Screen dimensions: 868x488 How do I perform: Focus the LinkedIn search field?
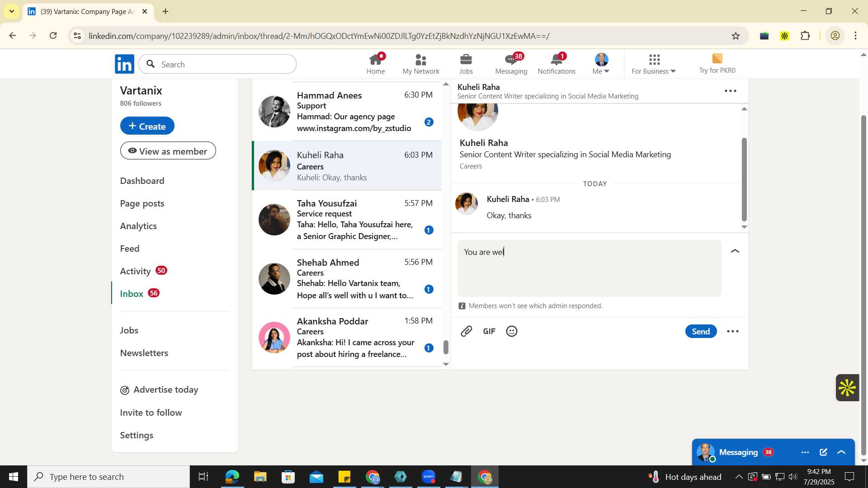click(217, 64)
